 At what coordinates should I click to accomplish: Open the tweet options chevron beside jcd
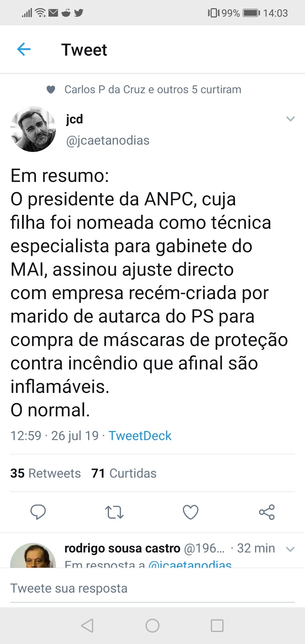[291, 119]
